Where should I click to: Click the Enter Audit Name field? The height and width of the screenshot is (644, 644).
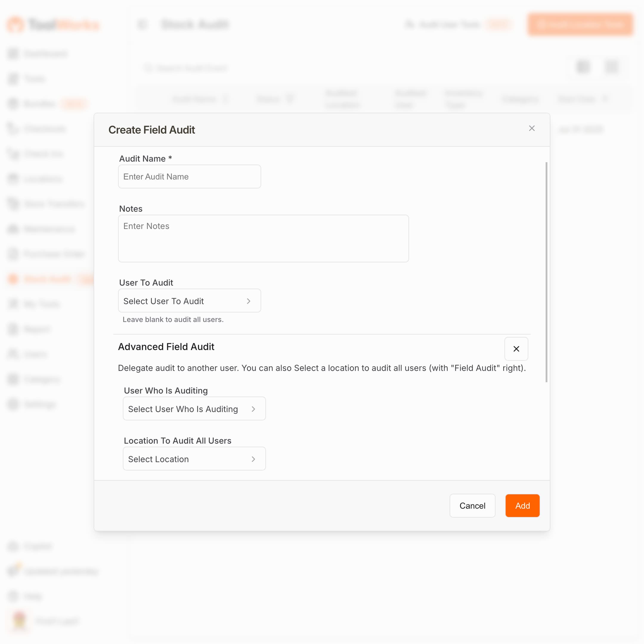pos(189,177)
